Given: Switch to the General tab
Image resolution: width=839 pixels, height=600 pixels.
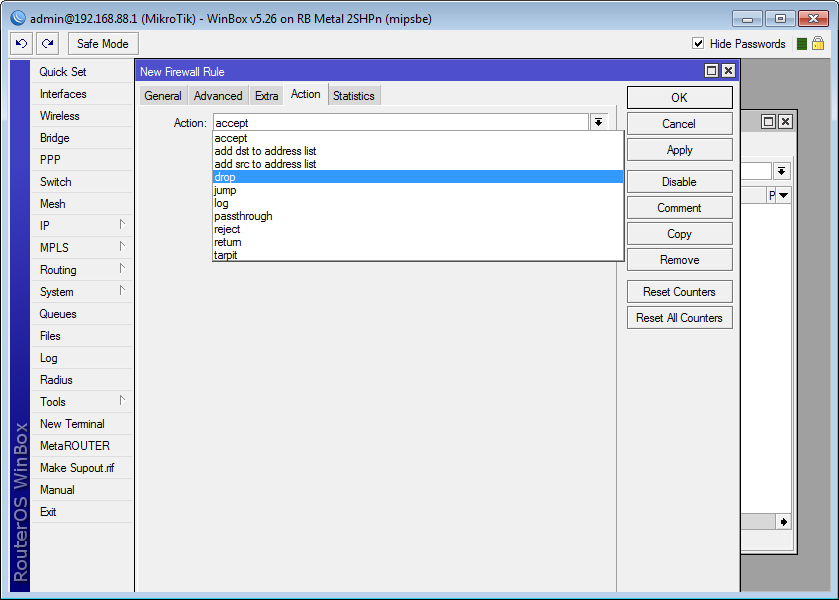Looking at the screenshot, I should pyautogui.click(x=163, y=96).
